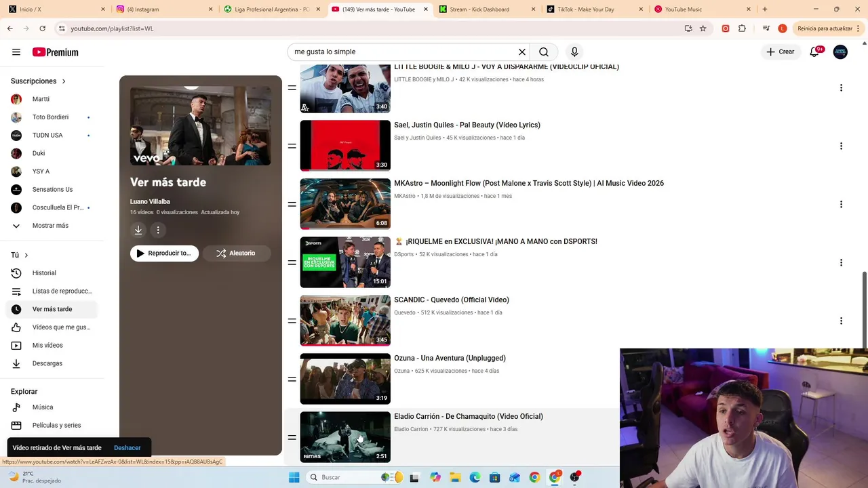Go back using the browser arrow

[9, 28]
